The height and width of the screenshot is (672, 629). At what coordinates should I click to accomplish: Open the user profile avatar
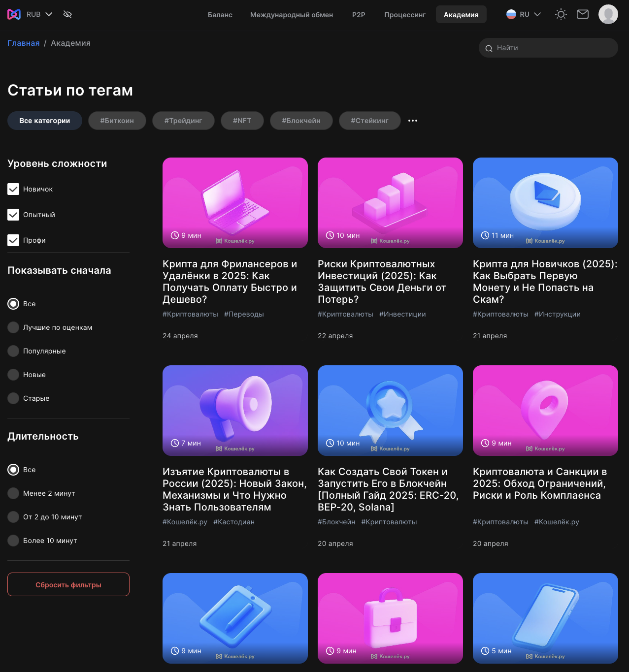(x=608, y=14)
